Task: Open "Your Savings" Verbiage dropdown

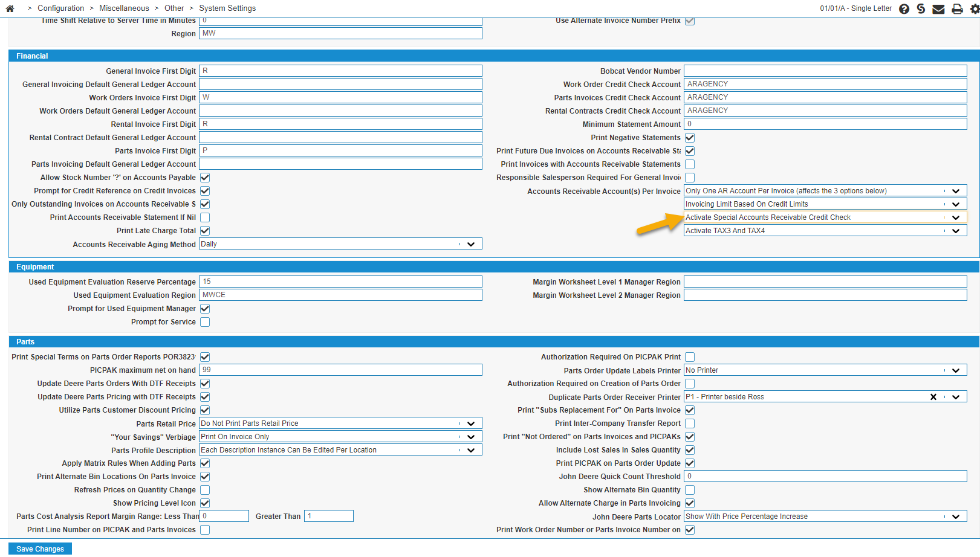Action: 340,437
